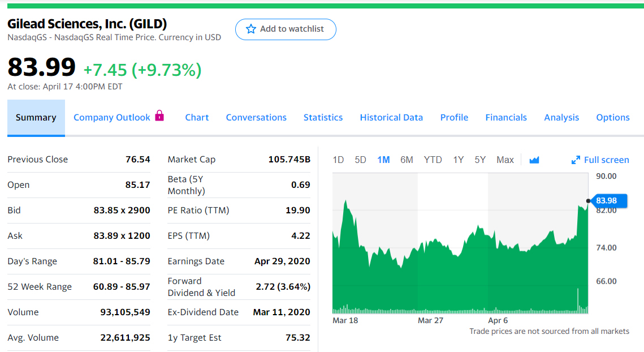Viewport: 644px width, 352px height.
Task: Click the Earnings Date Apr 29, 2020
Action: point(282,261)
